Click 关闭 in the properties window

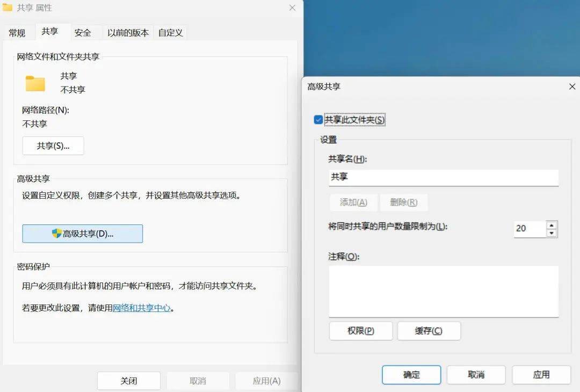(129, 381)
